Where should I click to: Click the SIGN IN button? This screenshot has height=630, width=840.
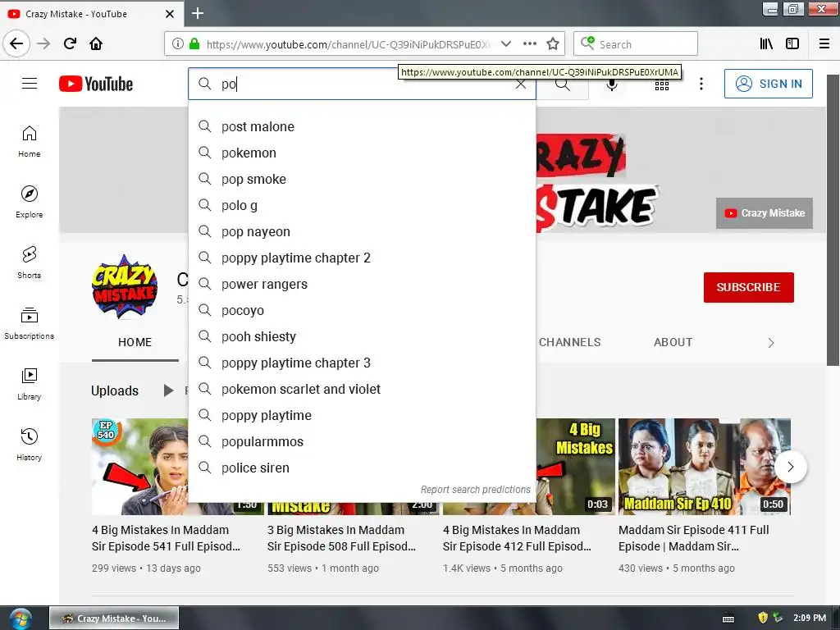[x=768, y=84]
